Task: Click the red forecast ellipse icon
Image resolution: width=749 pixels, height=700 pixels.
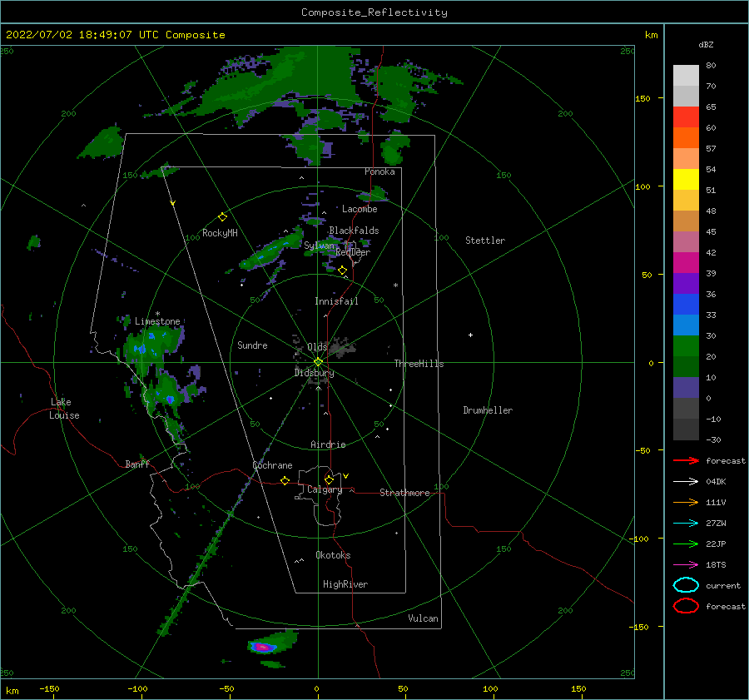Action: (686, 606)
